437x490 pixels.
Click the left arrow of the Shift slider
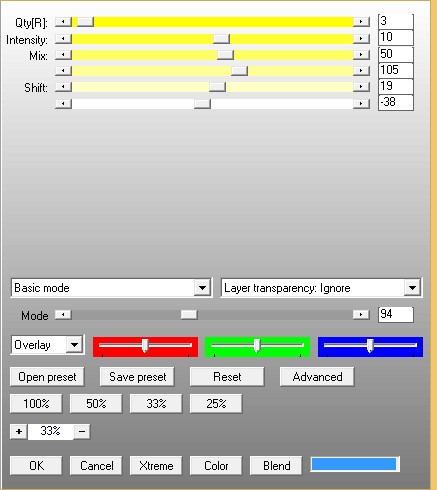pos(63,87)
